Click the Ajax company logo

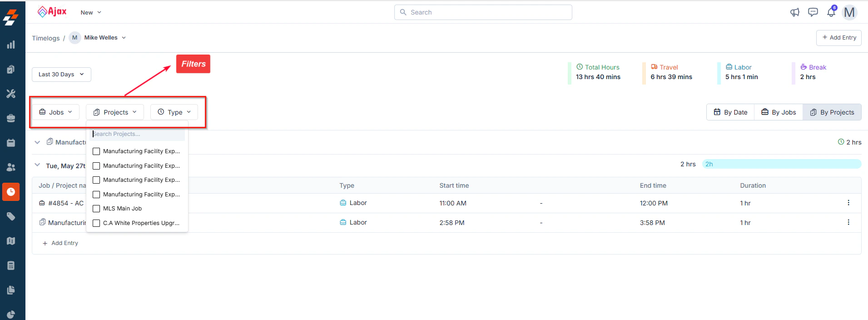tap(52, 12)
